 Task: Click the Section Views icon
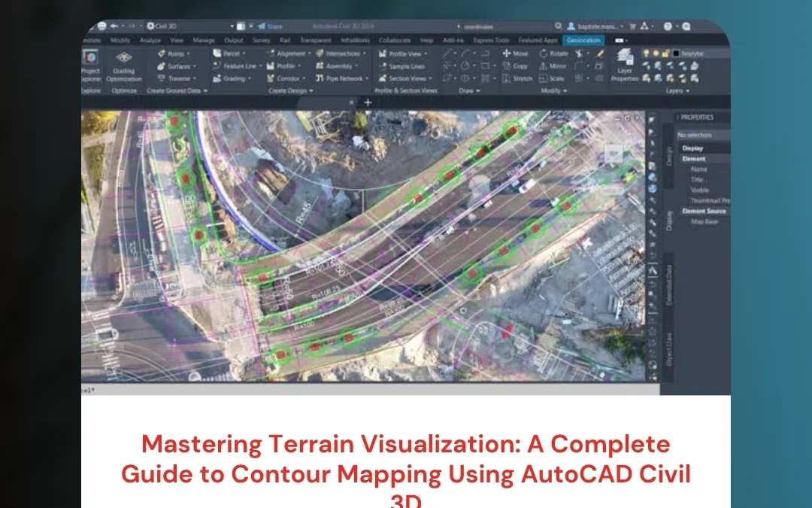pos(383,78)
